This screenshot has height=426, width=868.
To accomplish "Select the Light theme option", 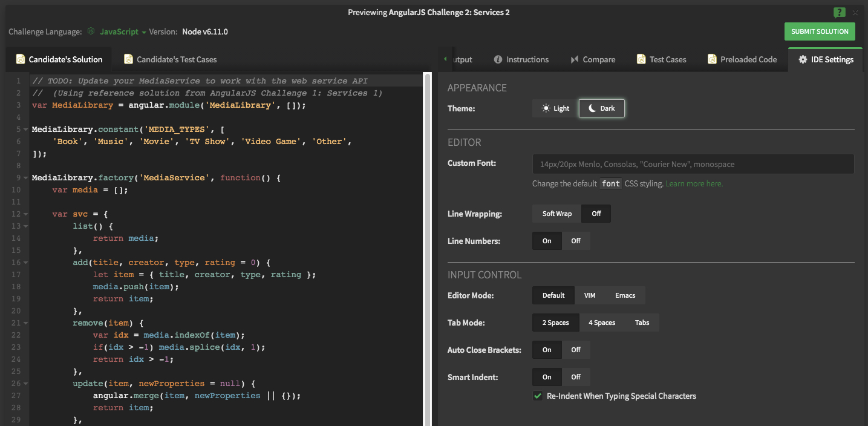I will pos(555,108).
